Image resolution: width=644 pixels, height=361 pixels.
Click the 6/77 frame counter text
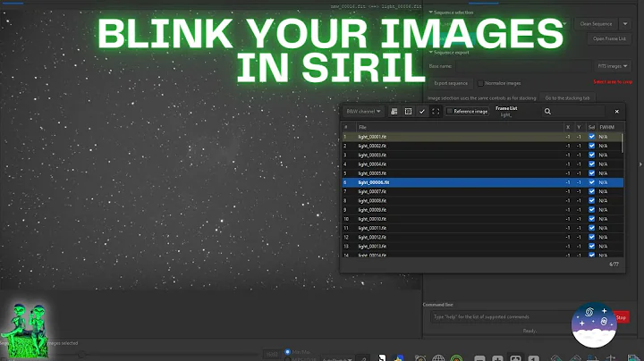coord(614,264)
